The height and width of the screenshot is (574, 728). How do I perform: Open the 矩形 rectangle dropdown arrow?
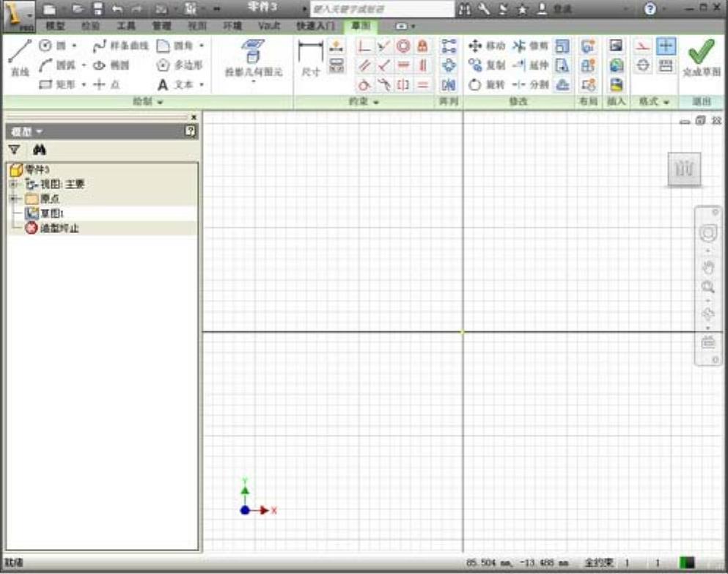point(84,84)
